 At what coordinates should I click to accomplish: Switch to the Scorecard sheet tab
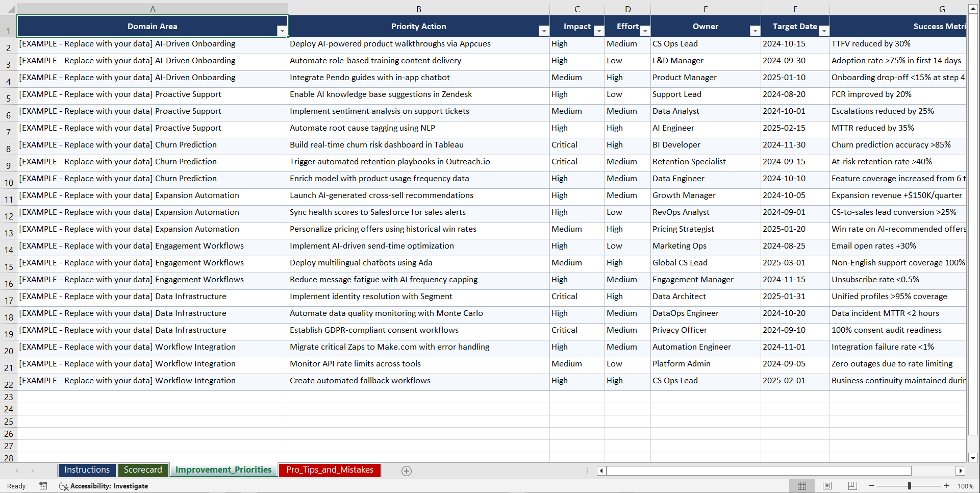[143, 470]
